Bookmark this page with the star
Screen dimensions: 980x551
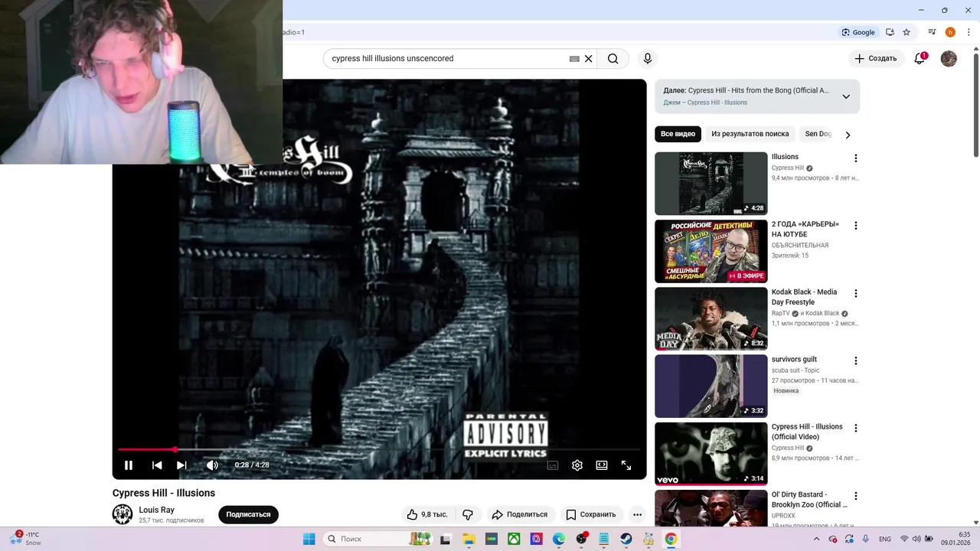[906, 32]
